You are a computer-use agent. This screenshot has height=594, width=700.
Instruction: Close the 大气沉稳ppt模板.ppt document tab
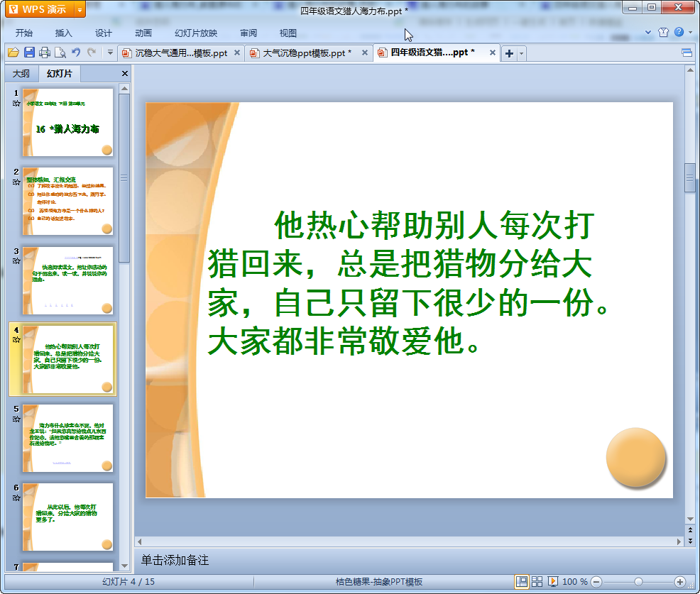[365, 53]
